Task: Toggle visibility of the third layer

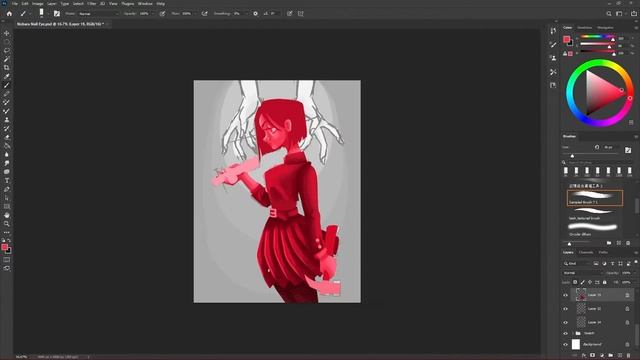Action: (x=565, y=322)
